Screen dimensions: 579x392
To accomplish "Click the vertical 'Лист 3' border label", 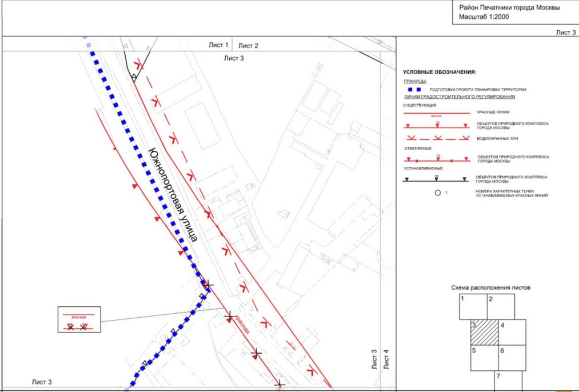I will click(x=374, y=359).
